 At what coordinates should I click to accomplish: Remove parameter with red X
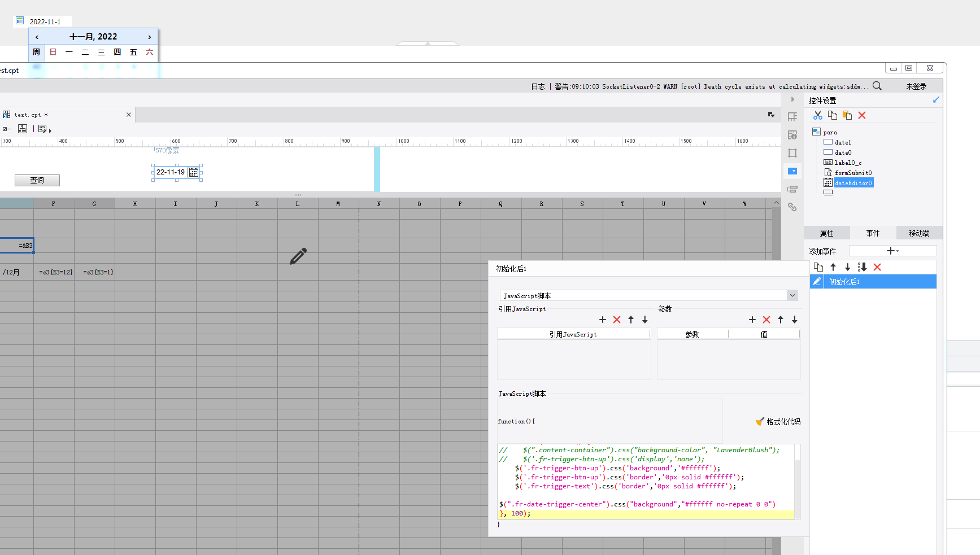point(766,320)
